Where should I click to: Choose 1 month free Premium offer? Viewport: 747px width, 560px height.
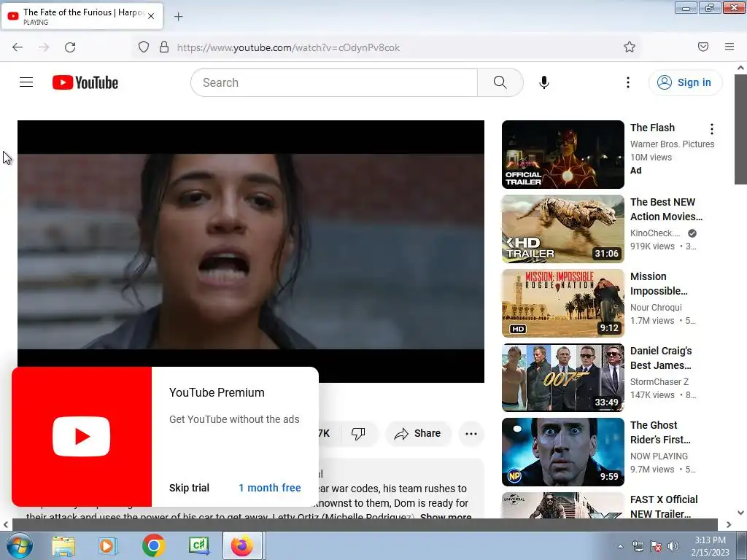point(270,488)
